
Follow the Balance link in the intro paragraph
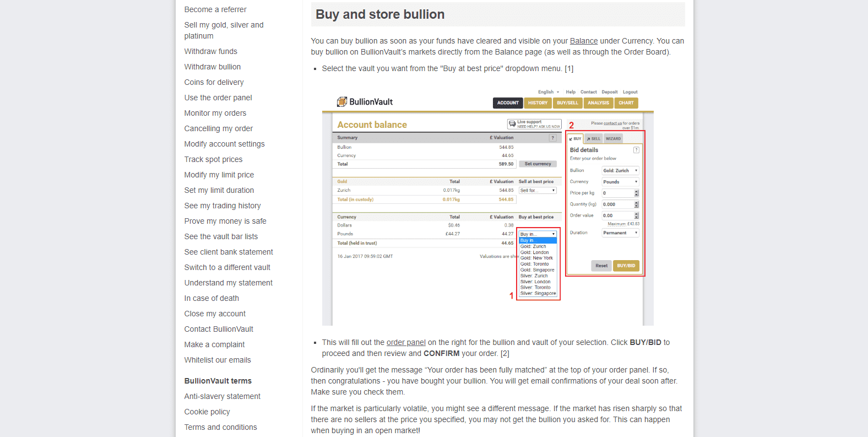point(584,41)
